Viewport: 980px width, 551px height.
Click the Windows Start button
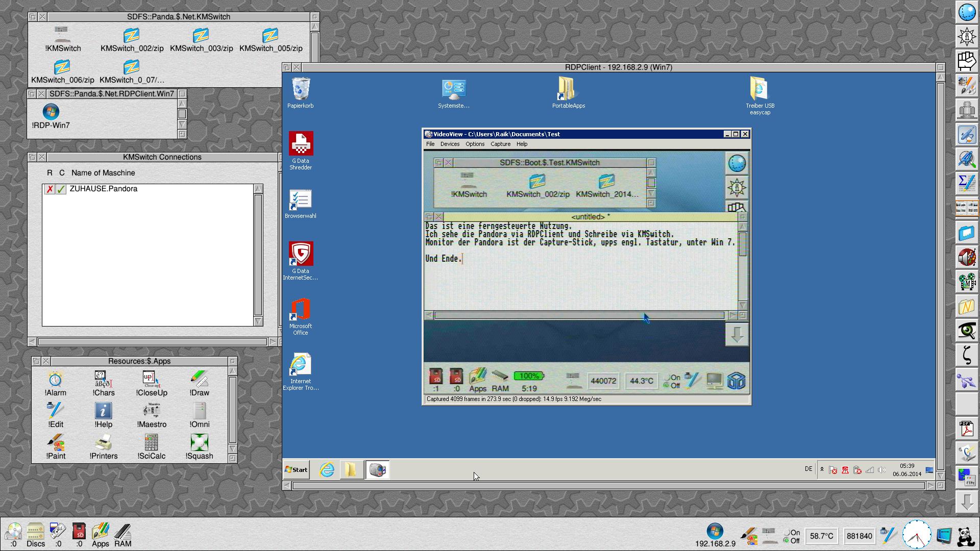[297, 470]
